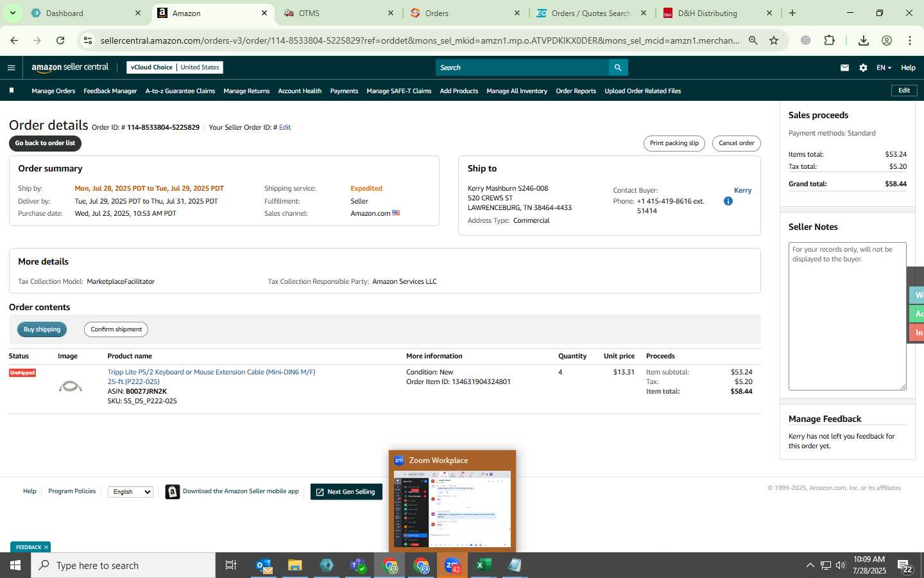Bookmark this page with the star icon
The height and width of the screenshot is (578, 924).
point(774,40)
